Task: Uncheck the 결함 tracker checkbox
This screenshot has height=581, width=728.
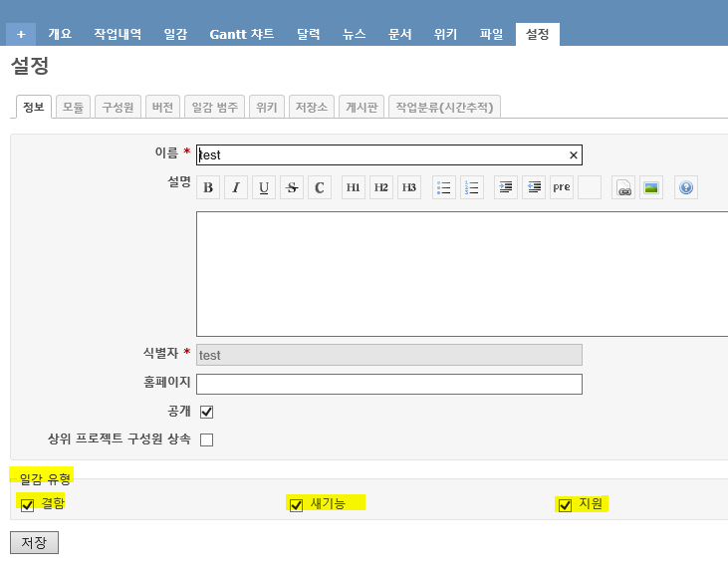Action: point(27,505)
